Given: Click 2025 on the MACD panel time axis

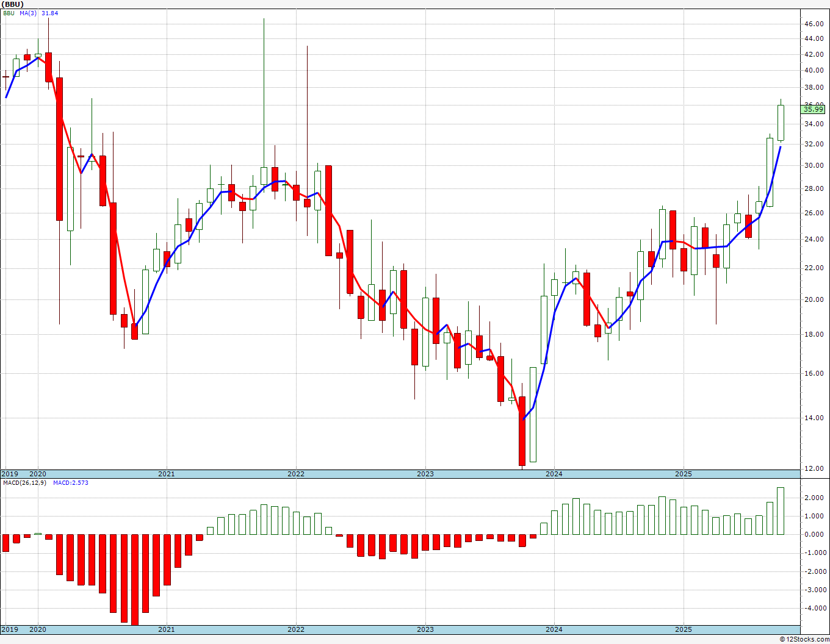Looking at the screenshot, I should pos(684,629).
